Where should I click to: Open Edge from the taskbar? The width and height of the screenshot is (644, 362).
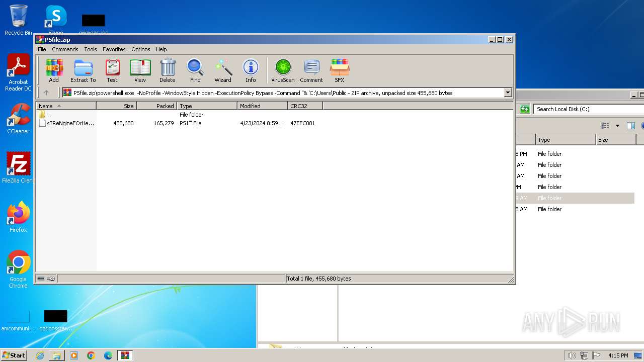click(108, 355)
